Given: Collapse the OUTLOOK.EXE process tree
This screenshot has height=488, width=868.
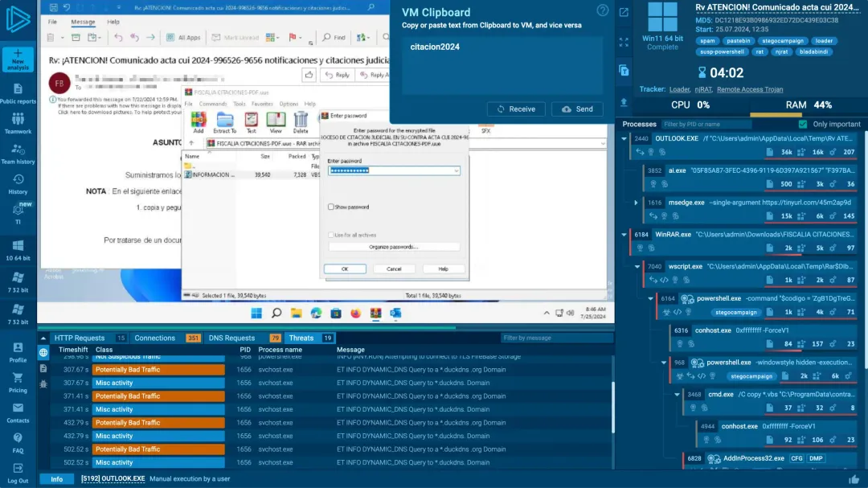Looking at the screenshot, I should click(624, 139).
